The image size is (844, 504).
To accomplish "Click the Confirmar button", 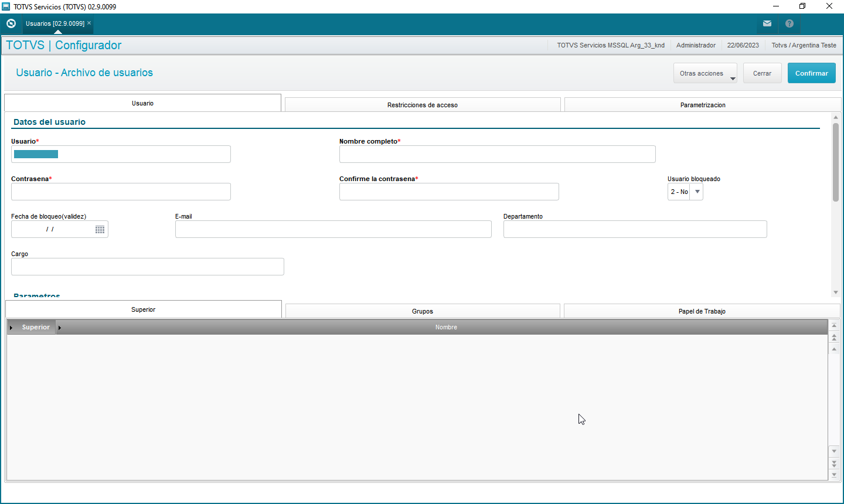I will pyautogui.click(x=812, y=73).
